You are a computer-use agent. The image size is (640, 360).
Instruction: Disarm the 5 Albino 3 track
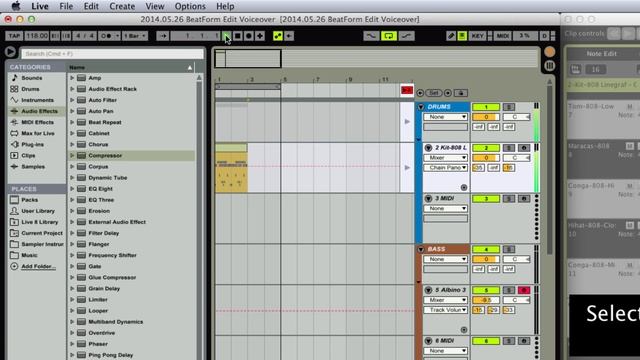524,290
